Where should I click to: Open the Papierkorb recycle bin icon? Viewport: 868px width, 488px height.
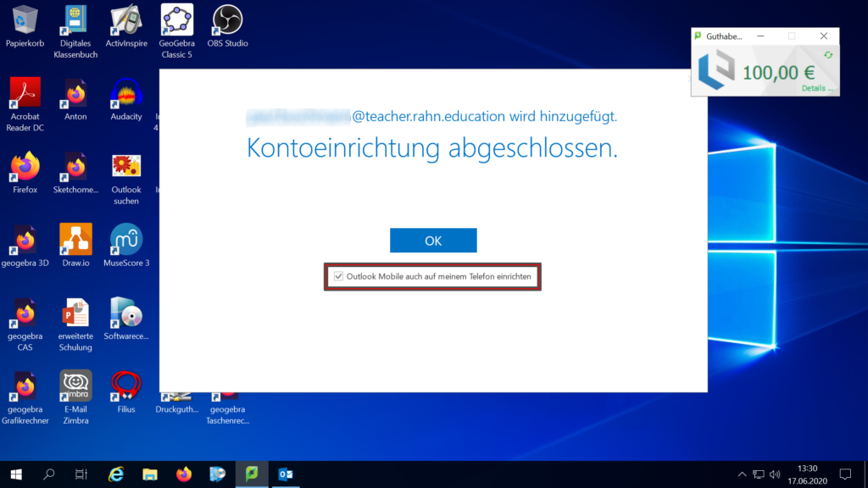(x=25, y=26)
